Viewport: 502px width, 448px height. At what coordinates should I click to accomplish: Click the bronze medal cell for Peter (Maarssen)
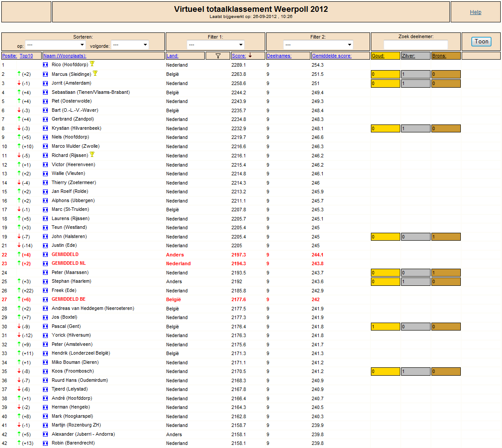(446, 273)
